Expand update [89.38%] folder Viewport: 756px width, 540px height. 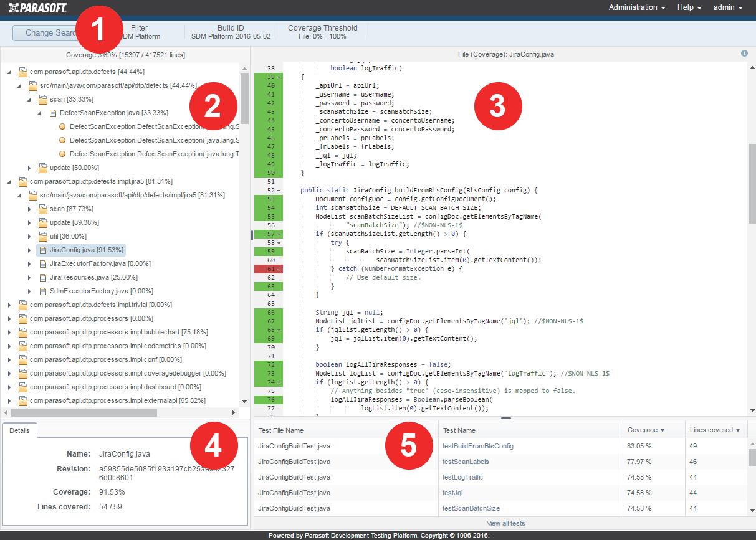[29, 222]
